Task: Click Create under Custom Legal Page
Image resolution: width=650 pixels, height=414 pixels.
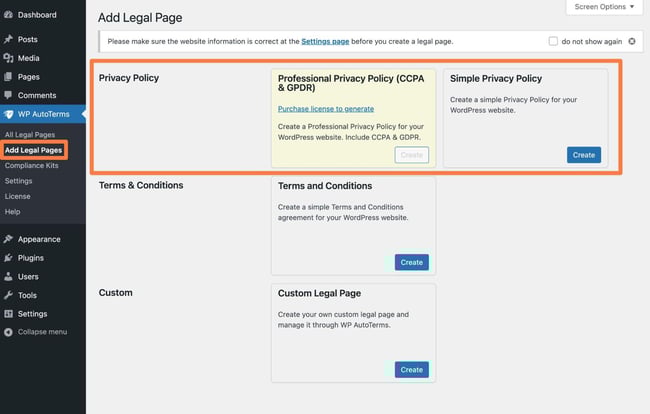Action: [x=412, y=369]
